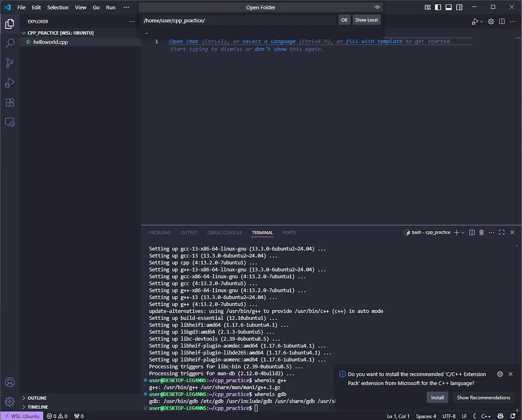Open the File menu

21,7
